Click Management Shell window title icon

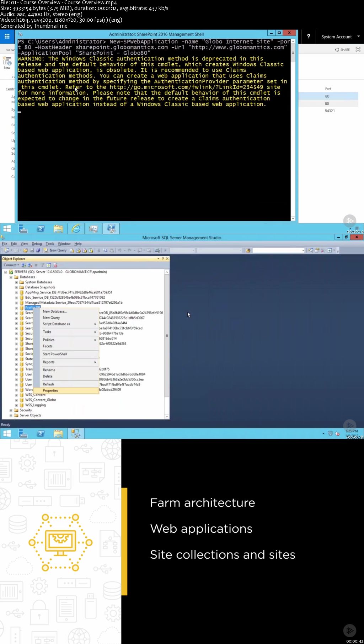pos(20,34)
